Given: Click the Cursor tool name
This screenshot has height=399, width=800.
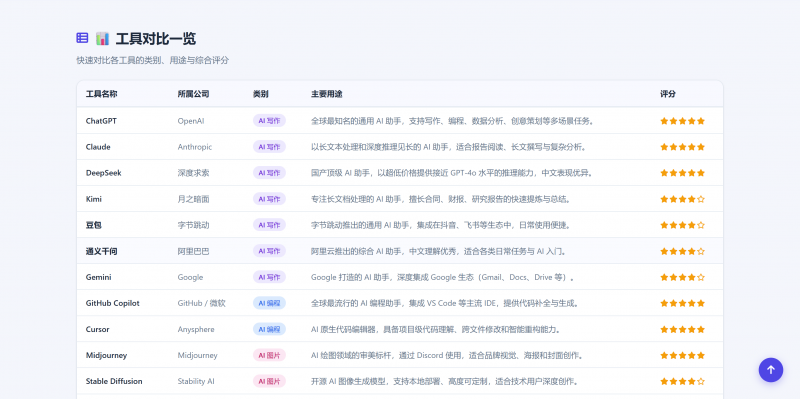Looking at the screenshot, I should point(97,329).
